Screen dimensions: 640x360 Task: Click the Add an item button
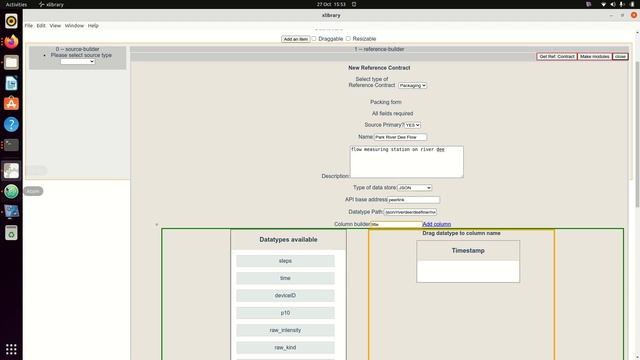296,39
